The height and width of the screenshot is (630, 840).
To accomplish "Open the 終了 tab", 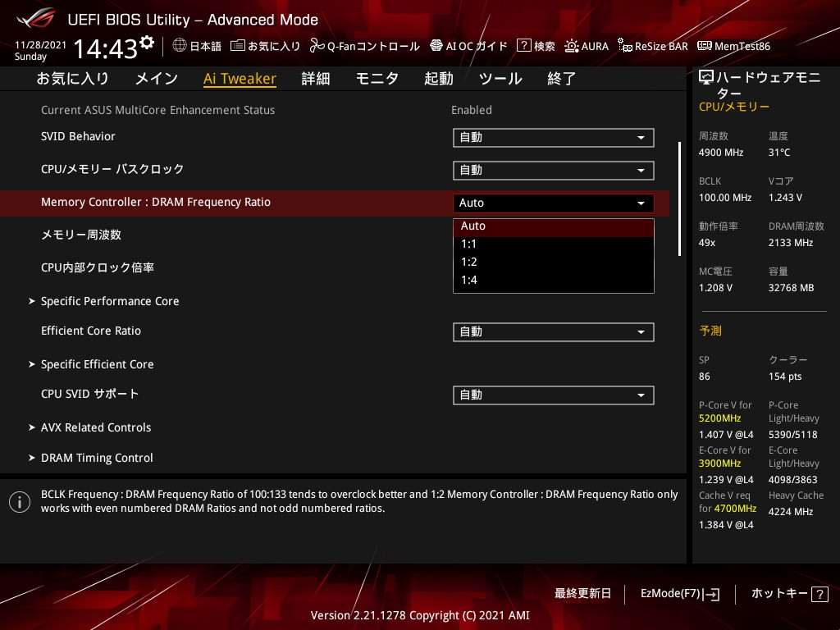I will point(561,79).
